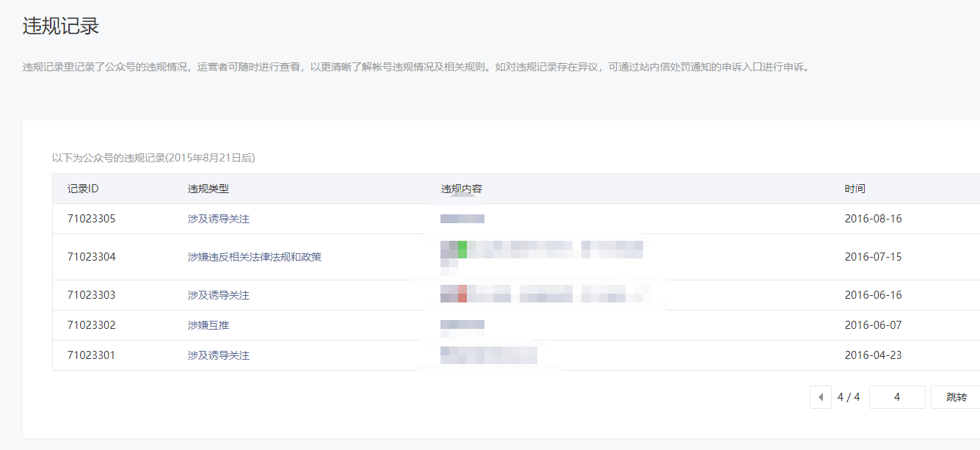Click 涉及诱导关注 in the 2016-04-23 row
Viewport: 980px width, 450px height.
(219, 355)
